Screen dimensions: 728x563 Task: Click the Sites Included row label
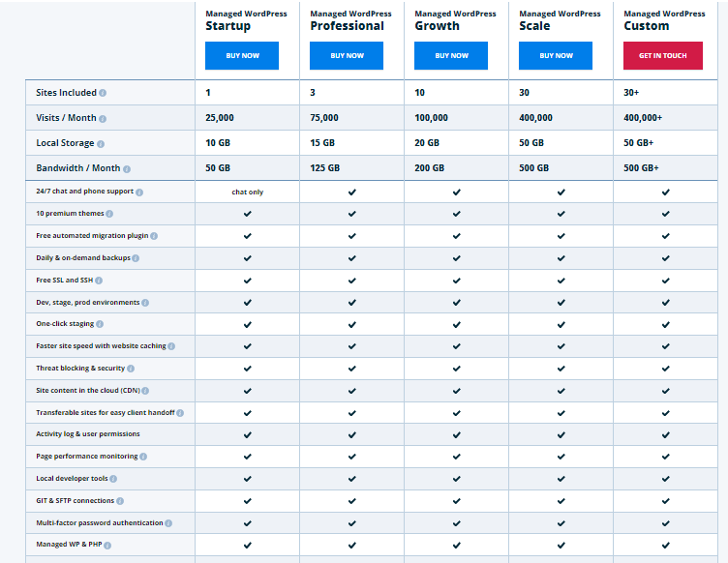tap(66, 93)
